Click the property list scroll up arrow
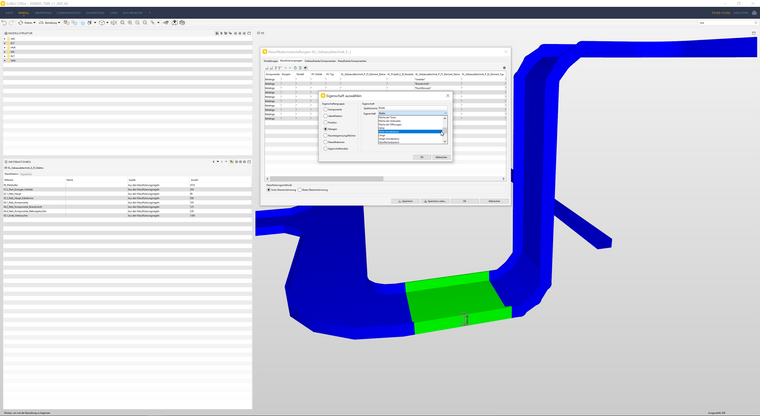Screen dimensions: 760x416 point(445,118)
